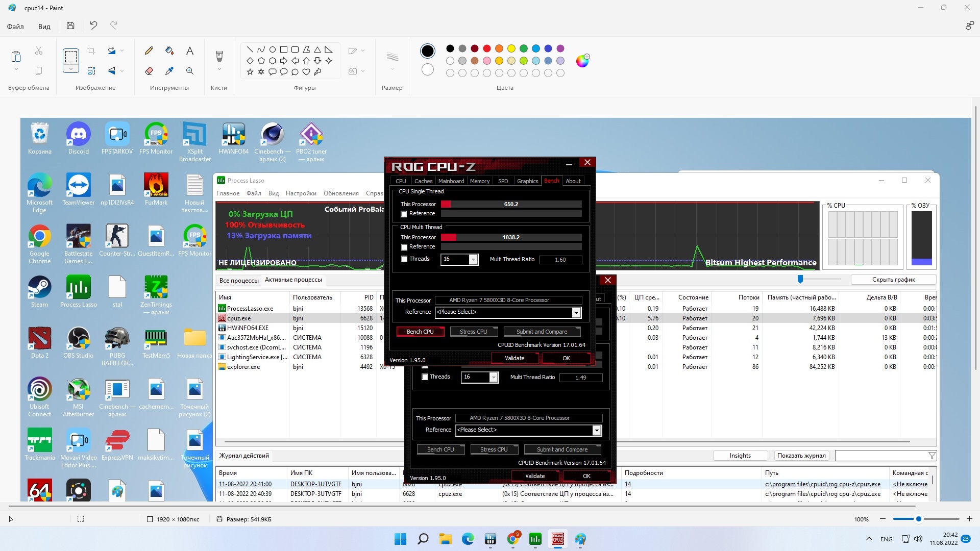Viewport: 980px width, 551px height.
Task: Expand the Brushes dropdown arrow
Action: click(x=219, y=70)
